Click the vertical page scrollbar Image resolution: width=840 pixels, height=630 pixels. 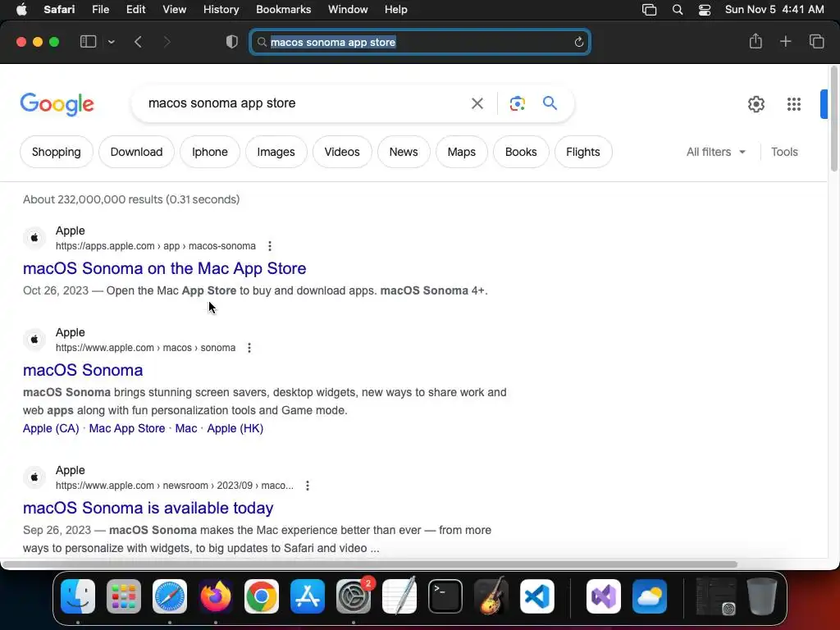click(x=833, y=119)
